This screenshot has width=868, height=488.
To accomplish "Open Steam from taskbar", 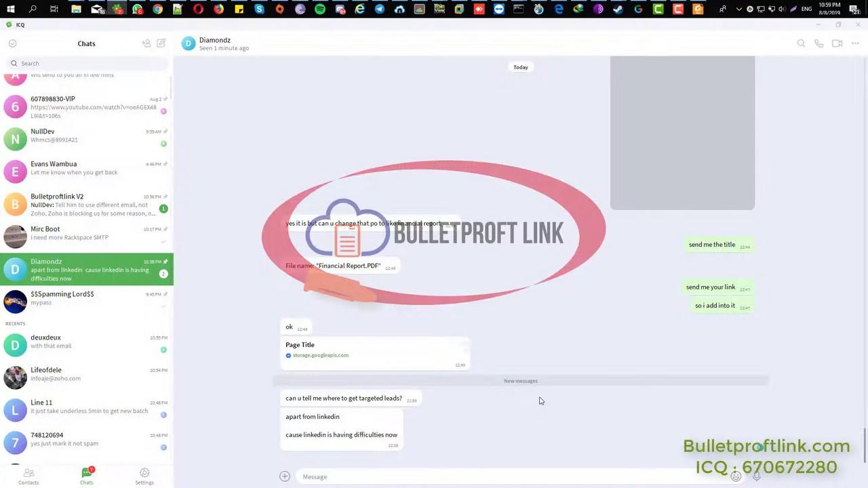I will [618, 9].
